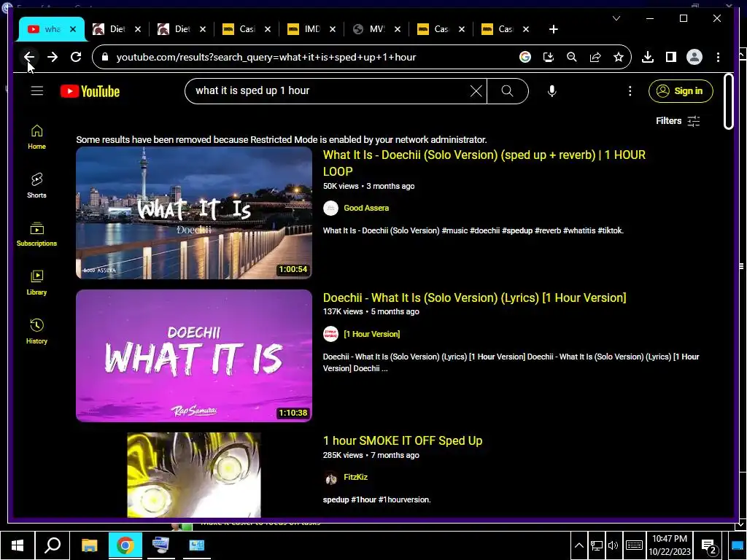Open volume control in system tray
747x560 pixels.
(613, 545)
